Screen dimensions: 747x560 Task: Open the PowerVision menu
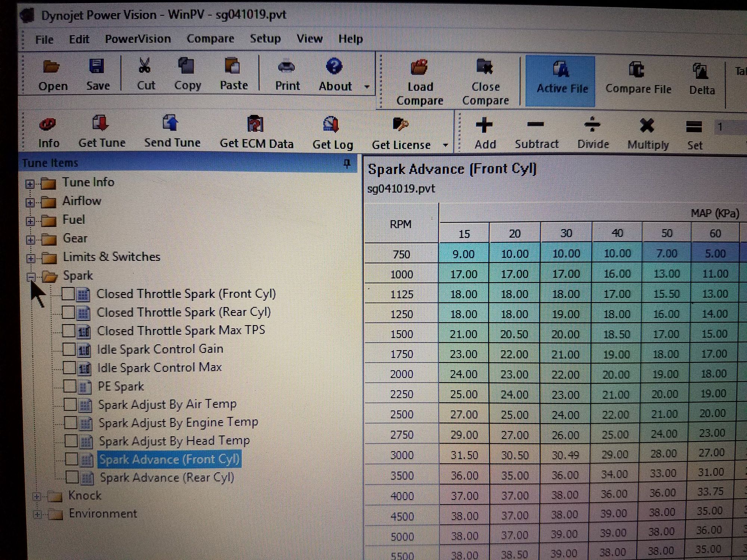click(138, 39)
